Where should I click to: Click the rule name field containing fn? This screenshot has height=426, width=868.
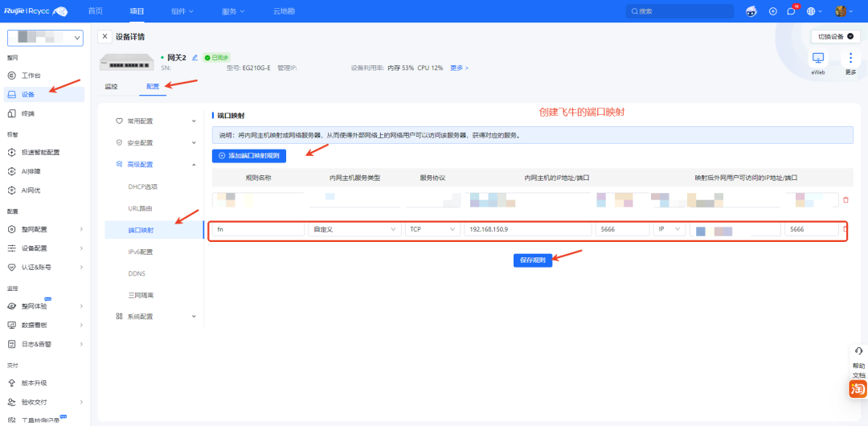[259, 229]
